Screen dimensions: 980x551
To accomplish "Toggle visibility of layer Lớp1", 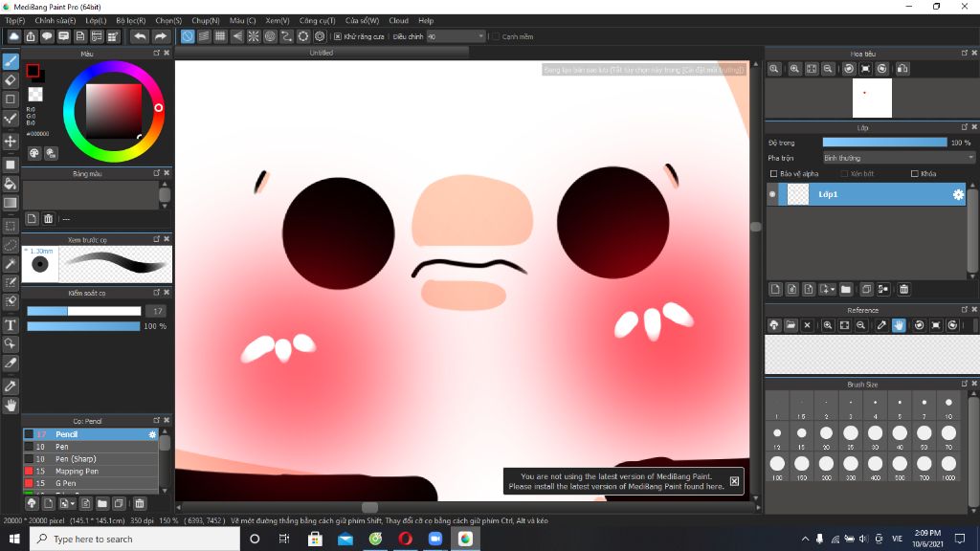I will coord(773,195).
